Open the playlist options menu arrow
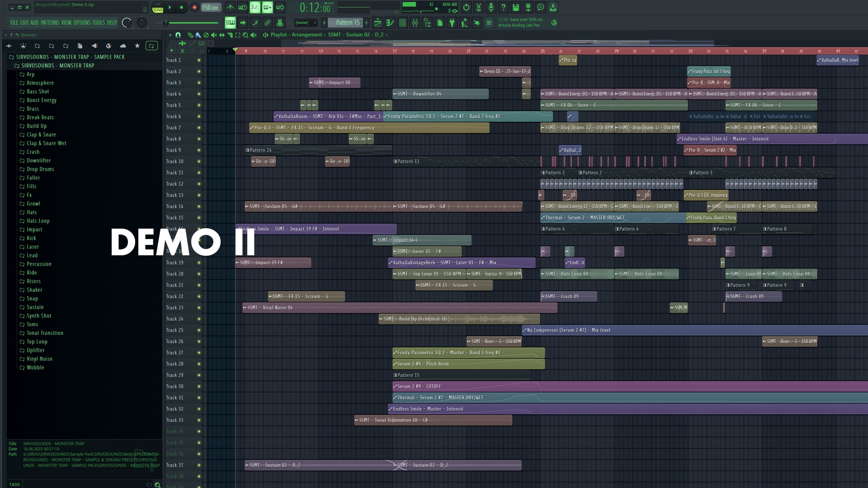The image size is (868, 488). [x=170, y=35]
